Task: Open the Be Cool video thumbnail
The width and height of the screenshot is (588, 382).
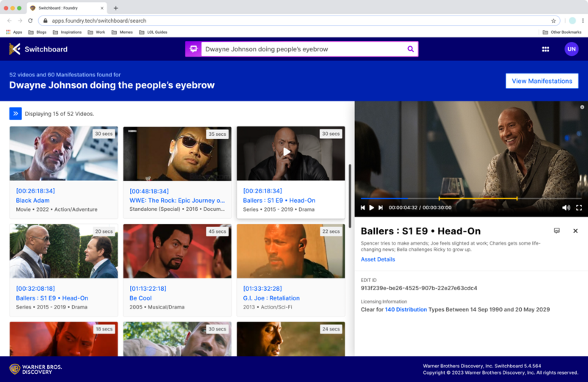Action: click(177, 251)
